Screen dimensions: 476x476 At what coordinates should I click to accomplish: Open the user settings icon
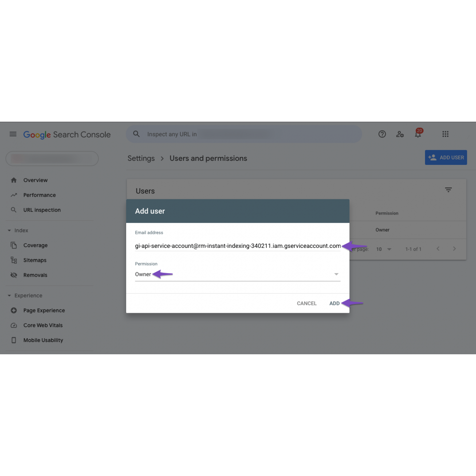click(x=400, y=134)
